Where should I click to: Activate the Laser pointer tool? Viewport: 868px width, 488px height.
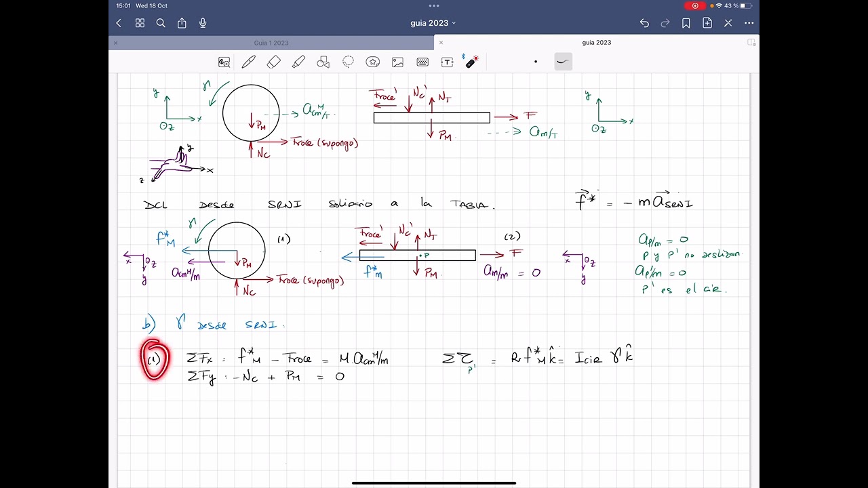click(x=471, y=62)
